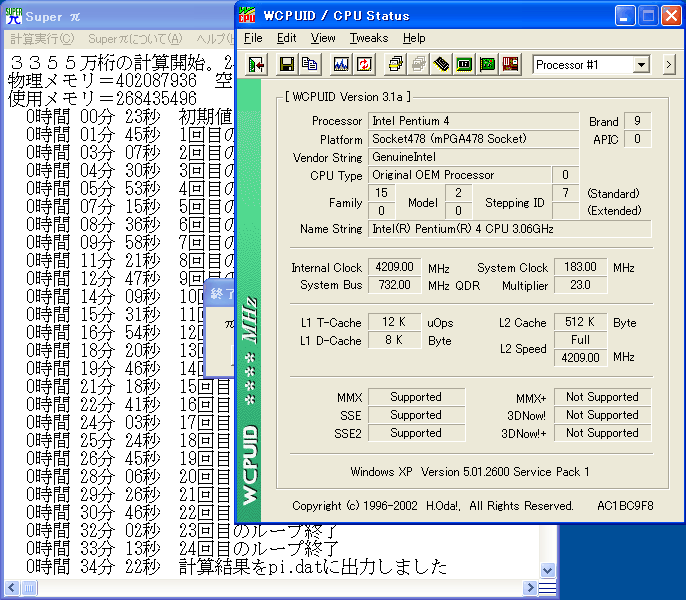Click the Platform field 'Socket478 (mPGA478 Socket)'

click(473, 139)
